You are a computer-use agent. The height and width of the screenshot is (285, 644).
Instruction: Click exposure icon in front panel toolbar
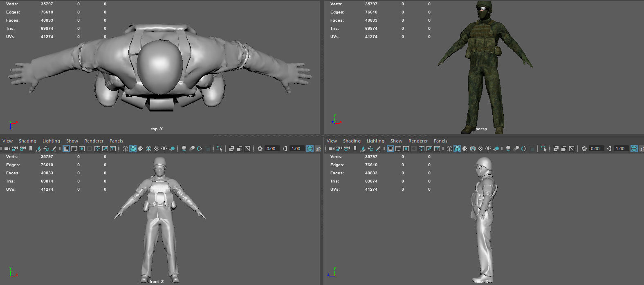tap(260, 149)
